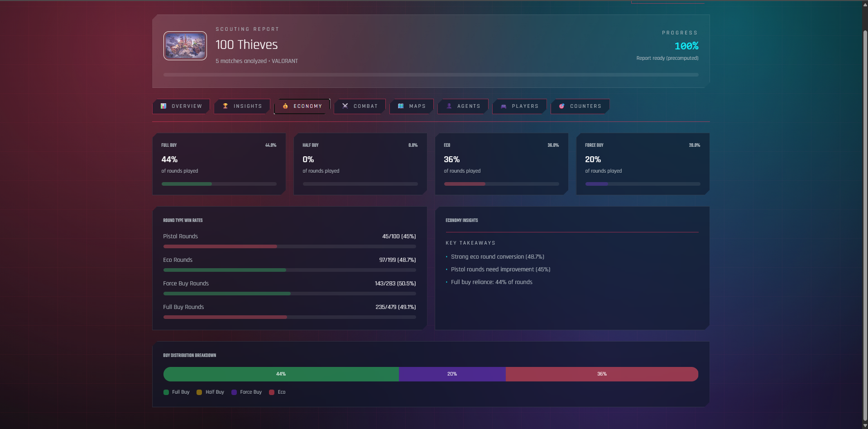Open the Overview tab

coord(181,106)
